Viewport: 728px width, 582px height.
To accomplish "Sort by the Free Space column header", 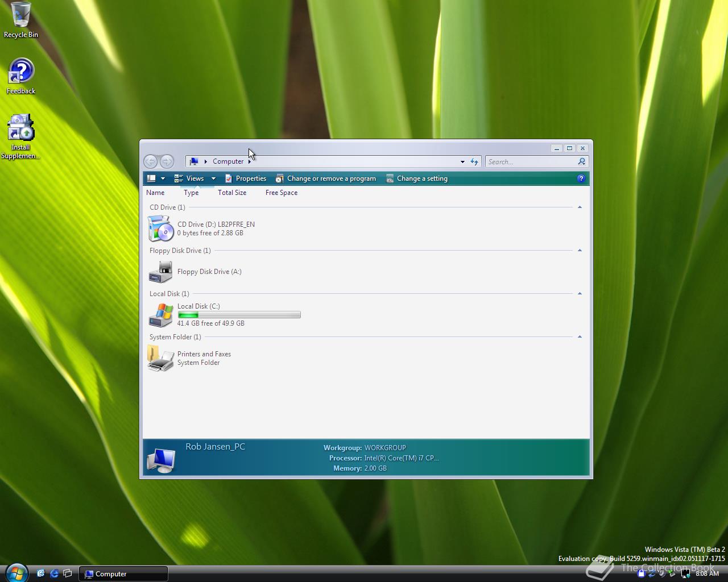I will pos(282,193).
